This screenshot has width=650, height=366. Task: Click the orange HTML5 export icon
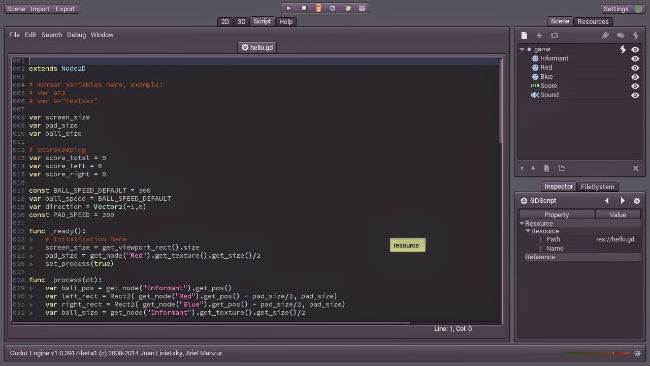point(318,8)
